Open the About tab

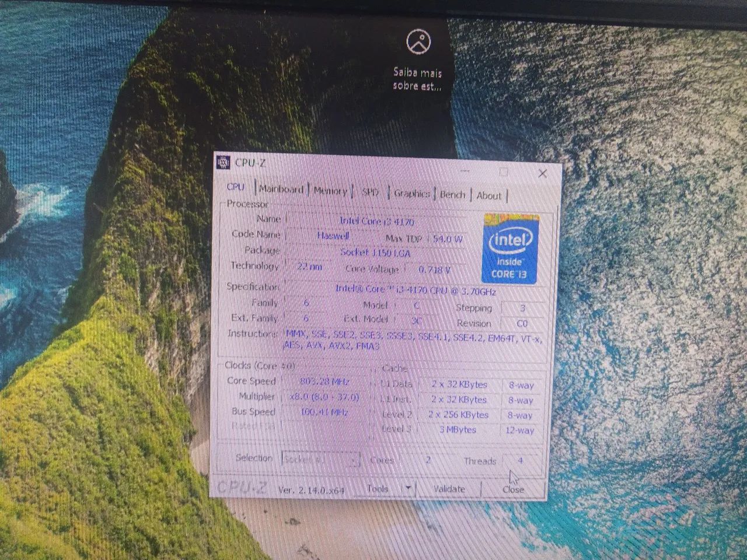488,195
